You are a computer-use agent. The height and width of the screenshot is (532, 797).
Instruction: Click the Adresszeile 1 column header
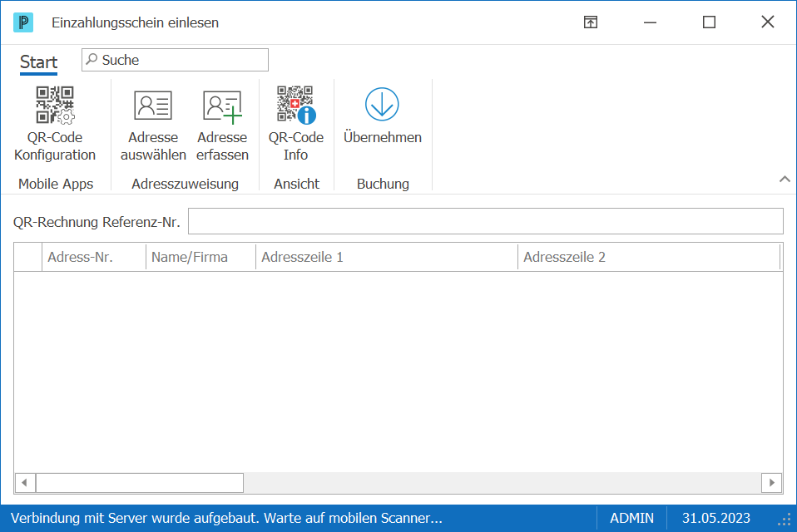point(387,257)
